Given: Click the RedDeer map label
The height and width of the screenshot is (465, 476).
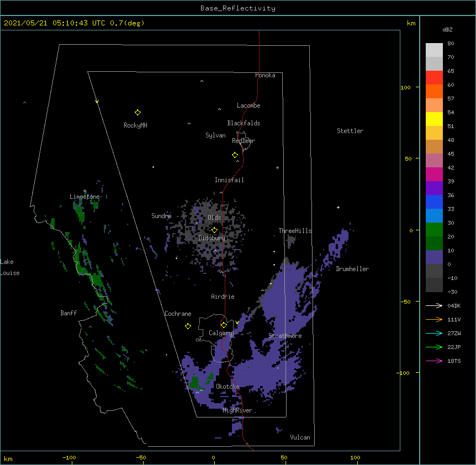Looking at the screenshot, I should click(244, 141).
